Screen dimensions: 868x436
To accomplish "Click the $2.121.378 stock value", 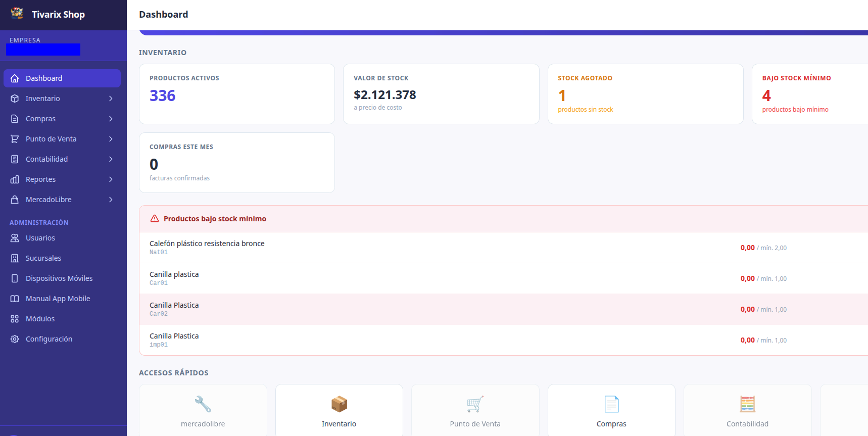I will [x=385, y=95].
